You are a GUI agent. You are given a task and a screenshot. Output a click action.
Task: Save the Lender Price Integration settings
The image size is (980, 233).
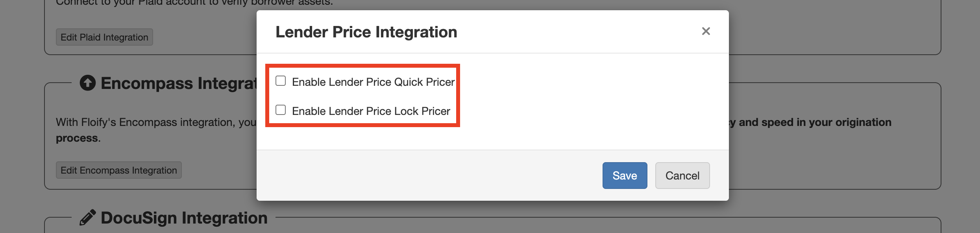[x=625, y=176]
